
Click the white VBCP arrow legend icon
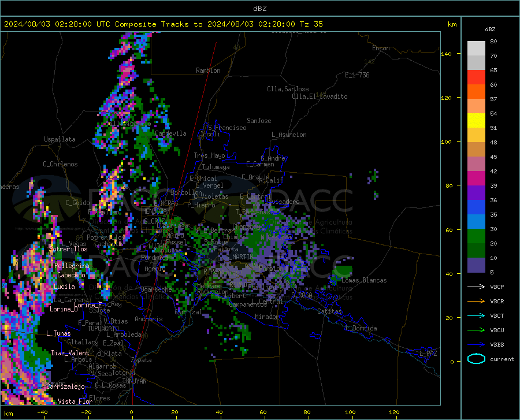(476, 287)
